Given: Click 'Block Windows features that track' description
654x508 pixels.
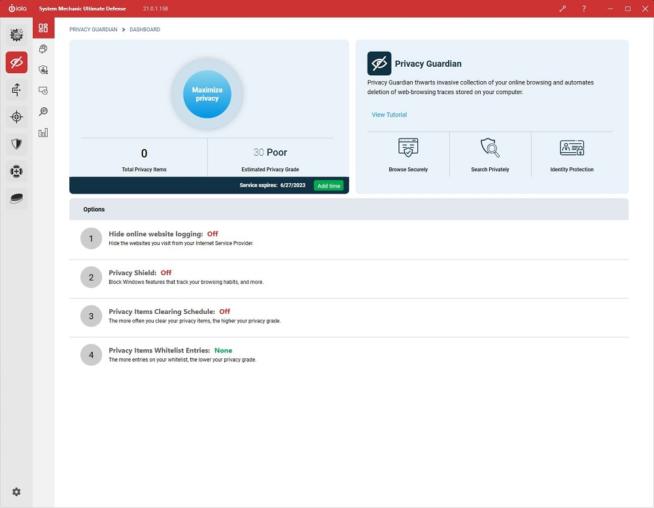Looking at the screenshot, I should [x=186, y=282].
